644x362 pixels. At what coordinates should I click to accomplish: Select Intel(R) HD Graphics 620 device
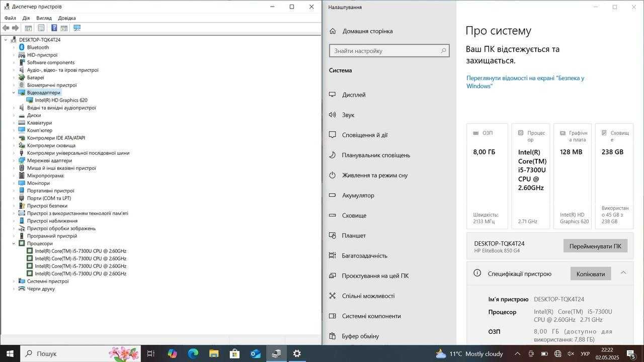(x=61, y=100)
